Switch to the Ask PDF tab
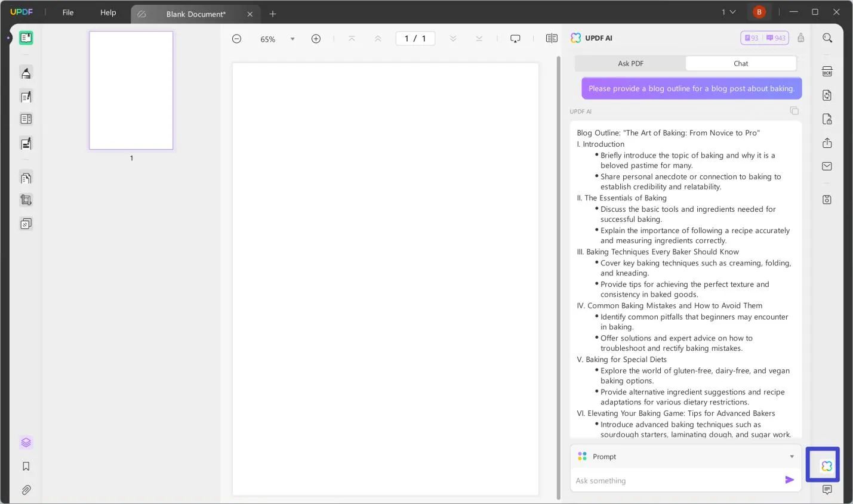Viewport: 853px width, 504px height. click(630, 63)
